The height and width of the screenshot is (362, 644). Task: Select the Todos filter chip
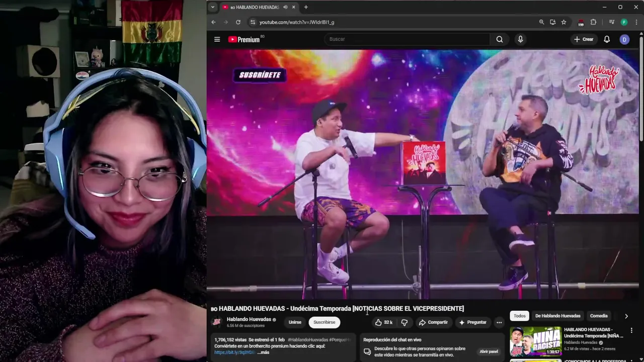click(520, 316)
